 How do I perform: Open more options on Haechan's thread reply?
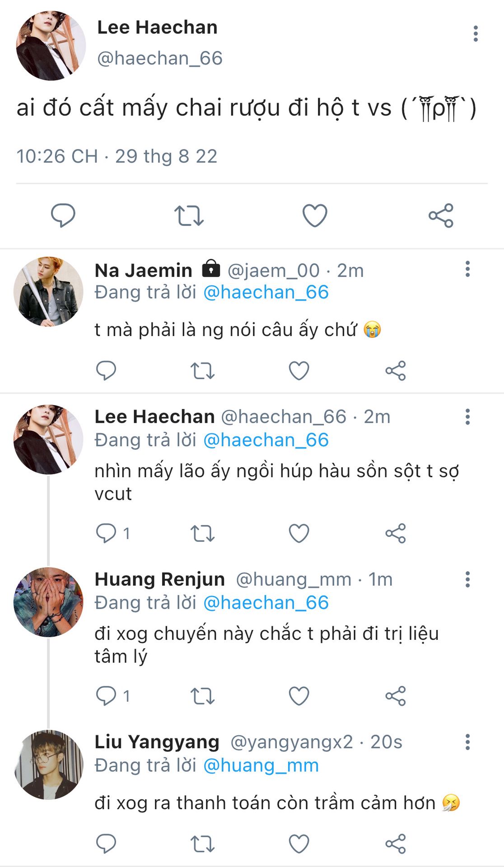[x=467, y=417]
